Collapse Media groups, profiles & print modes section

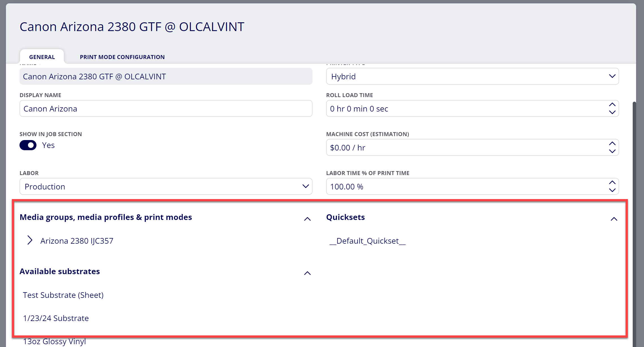point(307,219)
